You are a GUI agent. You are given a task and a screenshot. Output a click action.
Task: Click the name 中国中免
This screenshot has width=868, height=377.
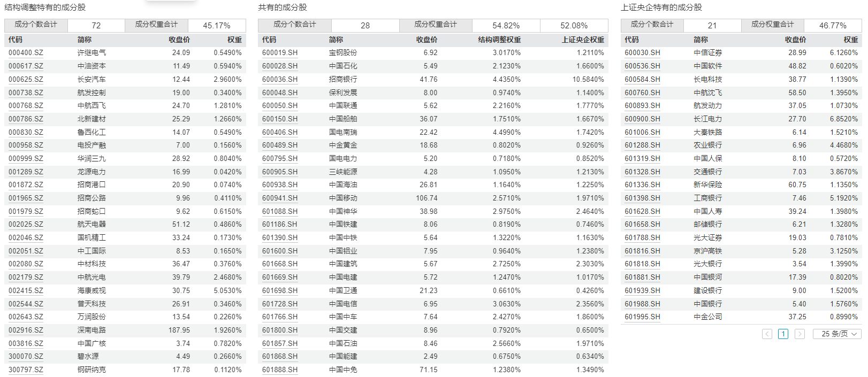point(343,370)
